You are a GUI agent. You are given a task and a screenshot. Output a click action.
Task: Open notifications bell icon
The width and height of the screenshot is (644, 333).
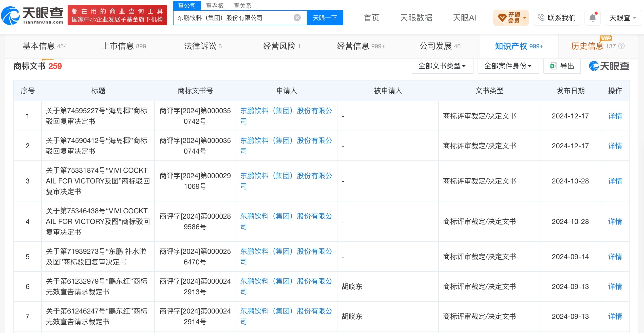[x=593, y=18]
